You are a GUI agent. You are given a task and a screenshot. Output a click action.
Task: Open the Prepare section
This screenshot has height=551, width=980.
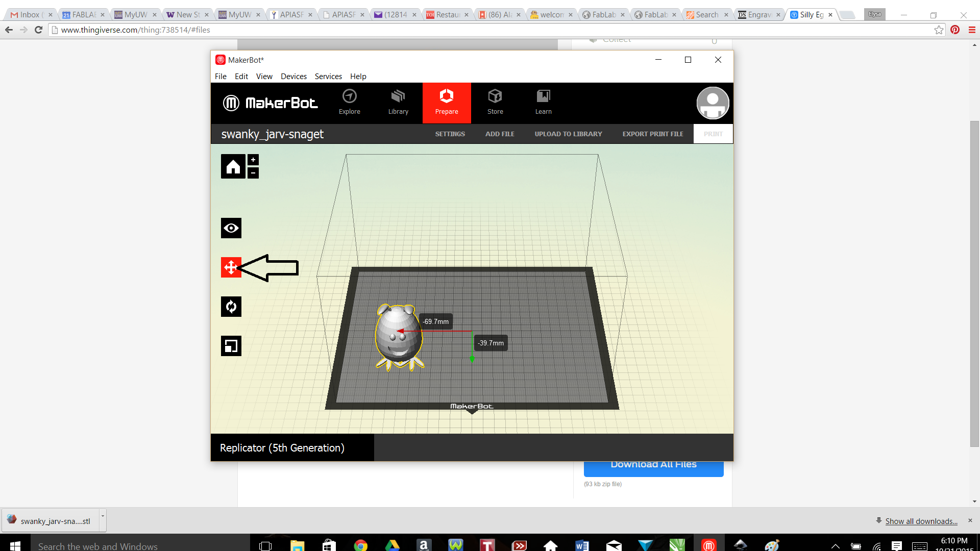(447, 103)
